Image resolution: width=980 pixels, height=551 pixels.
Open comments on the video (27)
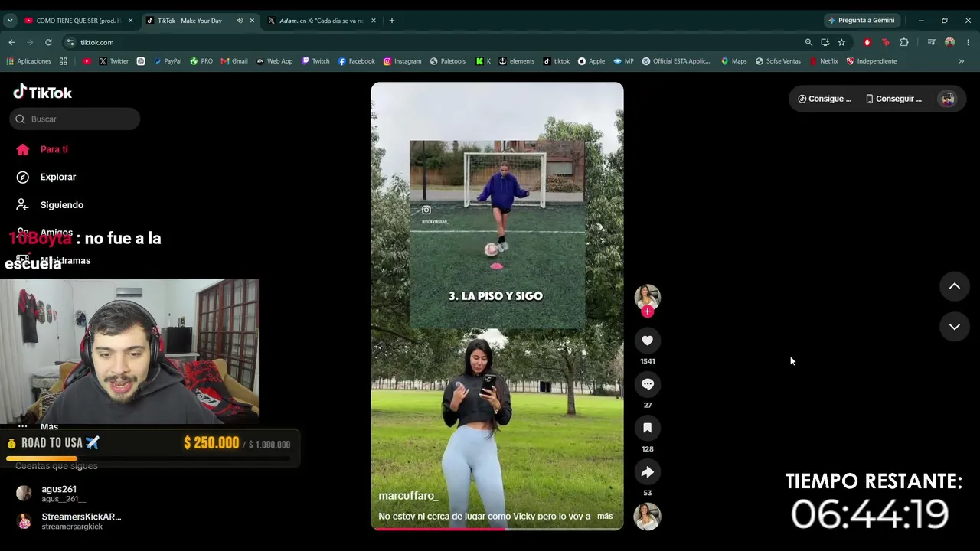point(647,384)
